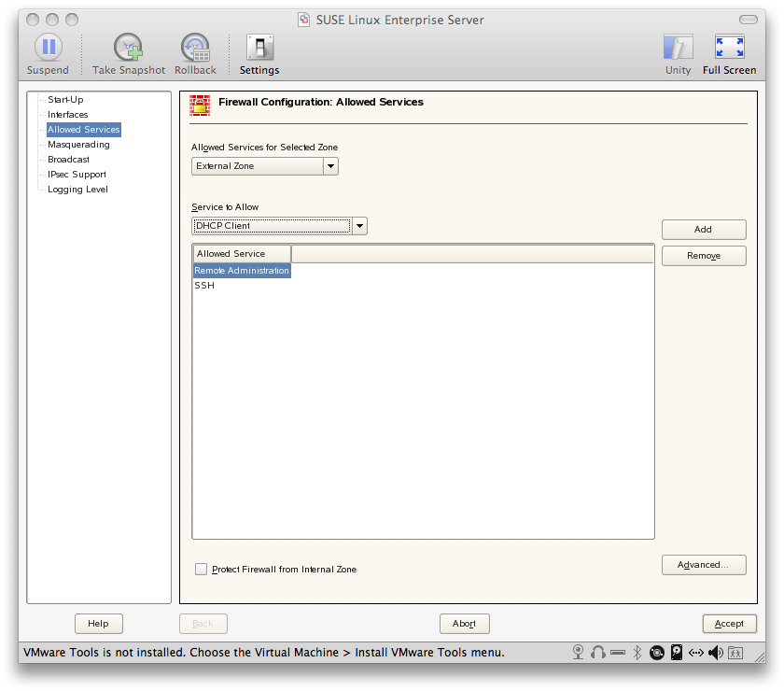Click the sound speaker status icon

coord(715,652)
